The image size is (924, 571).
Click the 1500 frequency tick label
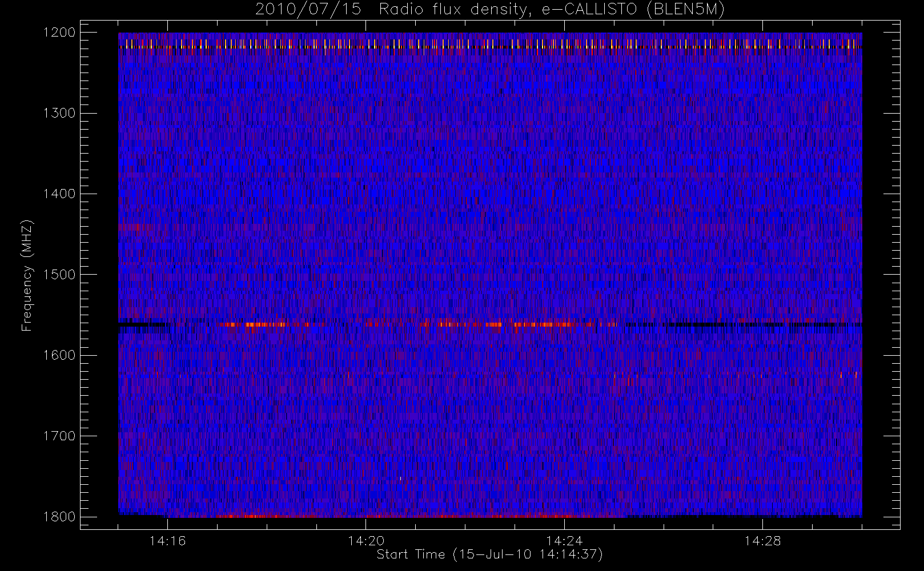tap(59, 274)
